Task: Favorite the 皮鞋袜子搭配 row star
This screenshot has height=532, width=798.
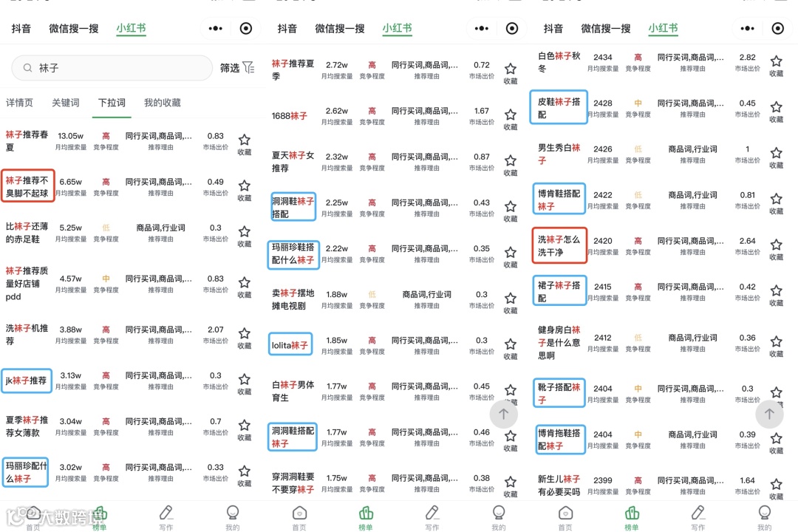Action: (x=776, y=107)
